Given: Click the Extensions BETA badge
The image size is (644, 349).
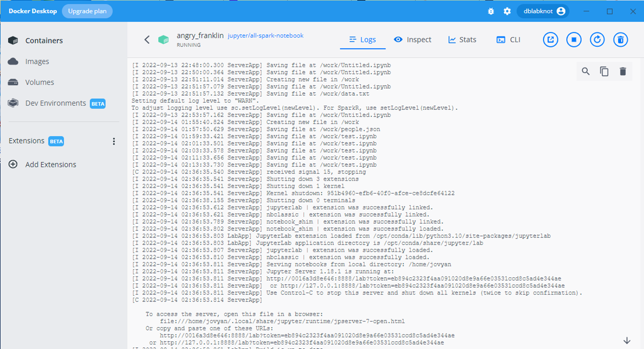Looking at the screenshot, I should coord(56,141).
